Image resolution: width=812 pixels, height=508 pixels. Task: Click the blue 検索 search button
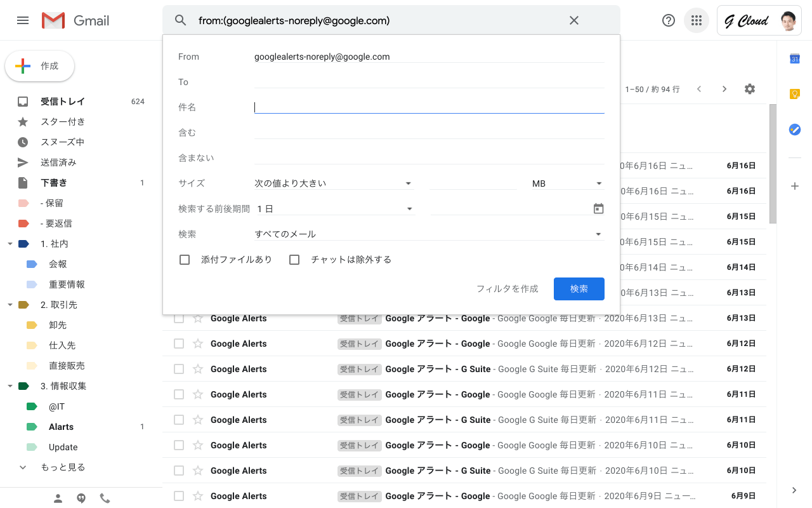pos(579,289)
